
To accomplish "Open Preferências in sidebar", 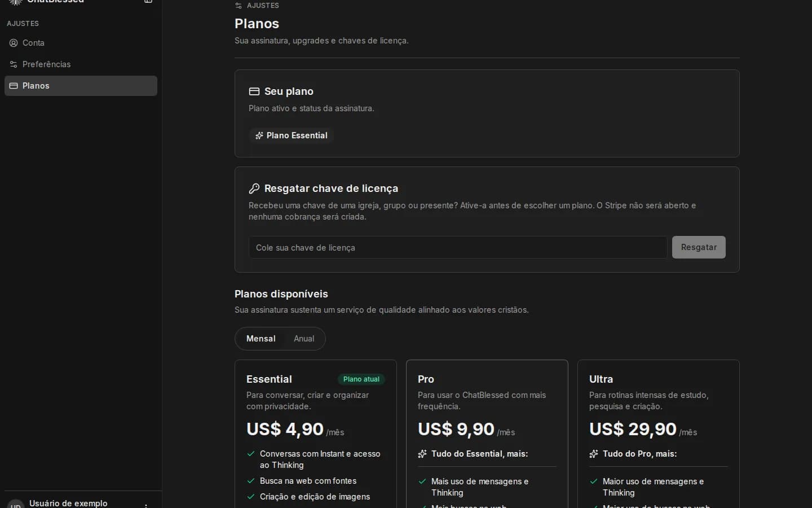I will (x=81, y=64).
